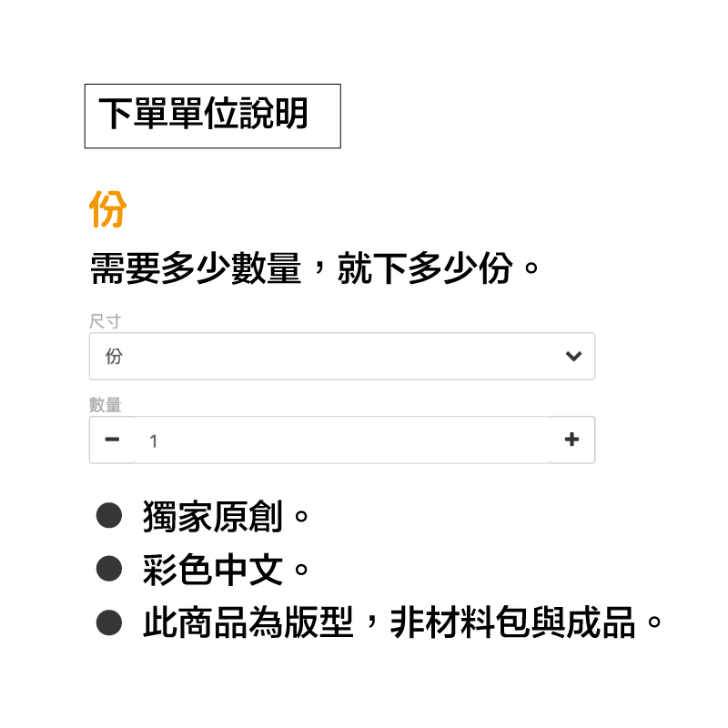Focus the 數量 quantity field showing 1
Viewport: 728px width, 728px height.
tap(341, 440)
